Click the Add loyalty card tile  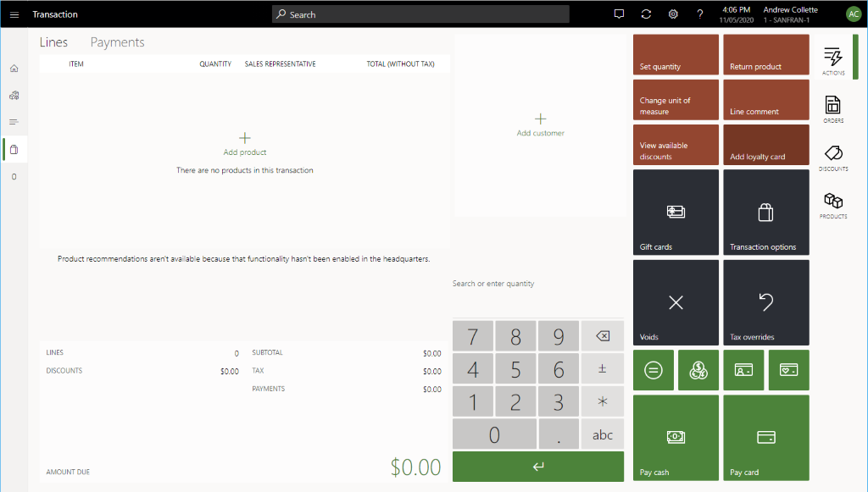(x=766, y=145)
